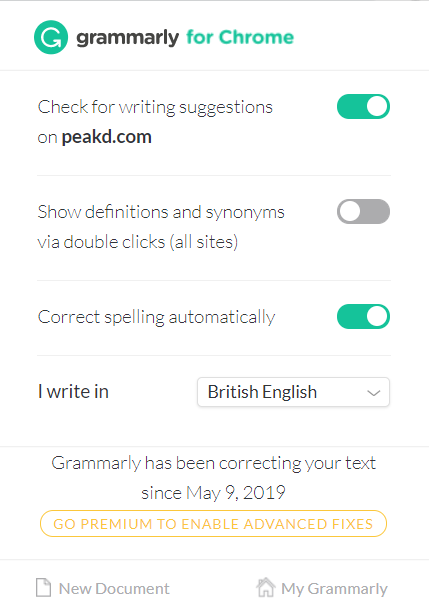Click the peakd.com site name
This screenshot has height=613, width=429.
click(x=107, y=137)
